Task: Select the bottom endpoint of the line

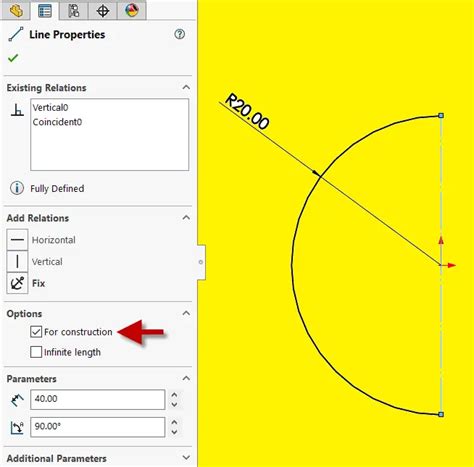Action: coord(441,414)
